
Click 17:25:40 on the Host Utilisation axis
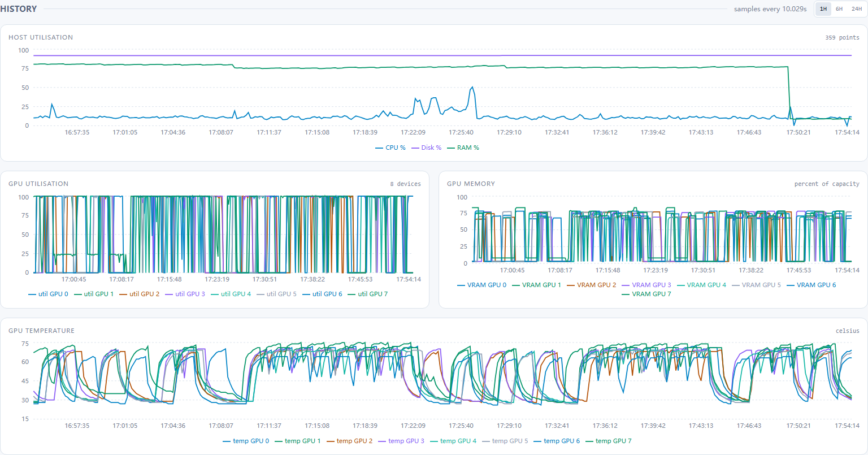tap(461, 132)
